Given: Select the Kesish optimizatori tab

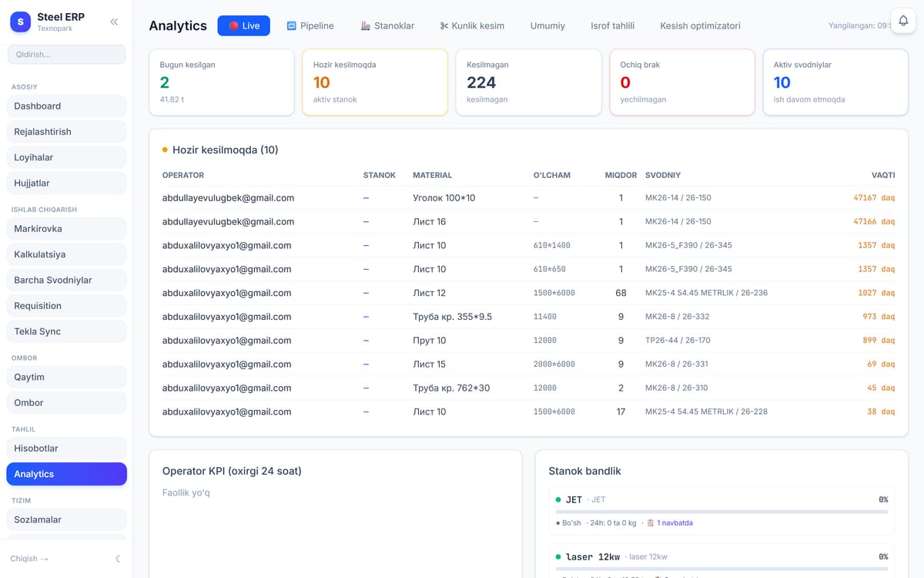Looking at the screenshot, I should tap(700, 25).
